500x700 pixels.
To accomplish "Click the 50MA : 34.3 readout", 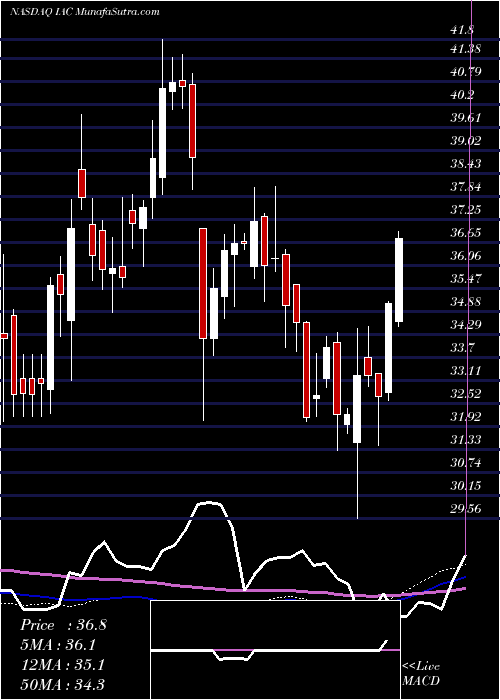I will 62,684.
